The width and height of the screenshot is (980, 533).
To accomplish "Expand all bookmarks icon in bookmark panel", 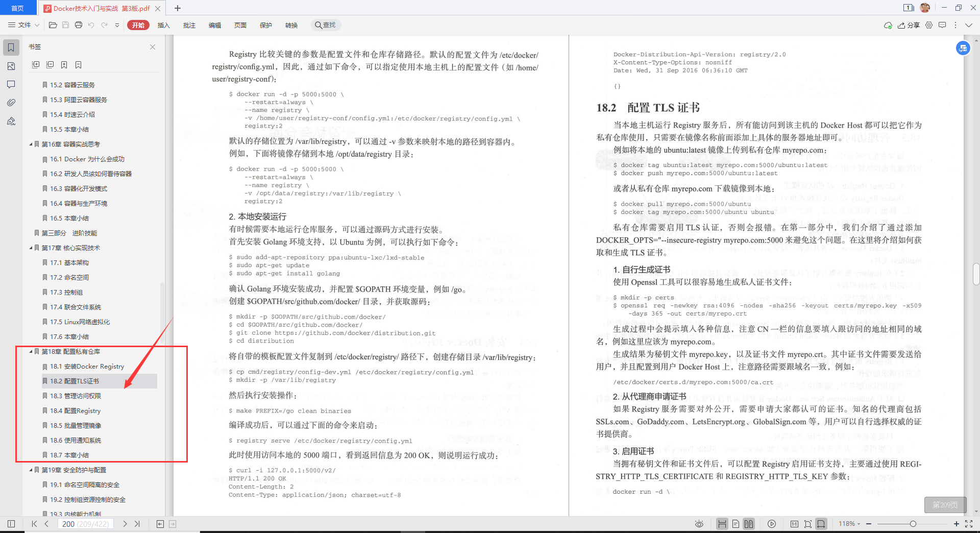I will click(x=36, y=65).
